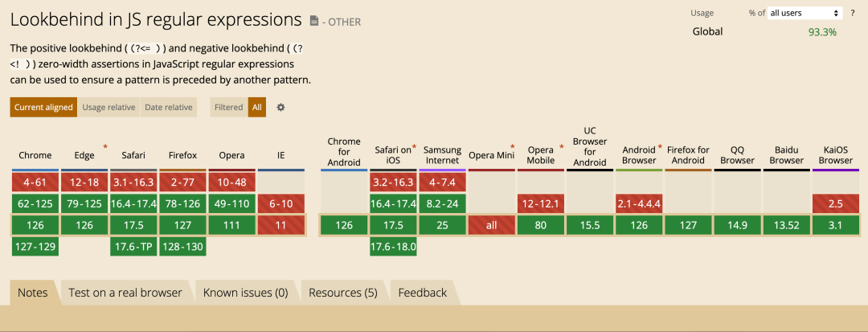Image resolution: width=868 pixels, height=332 pixels.
Task: Open the settings gear icon
Action: coord(280,107)
